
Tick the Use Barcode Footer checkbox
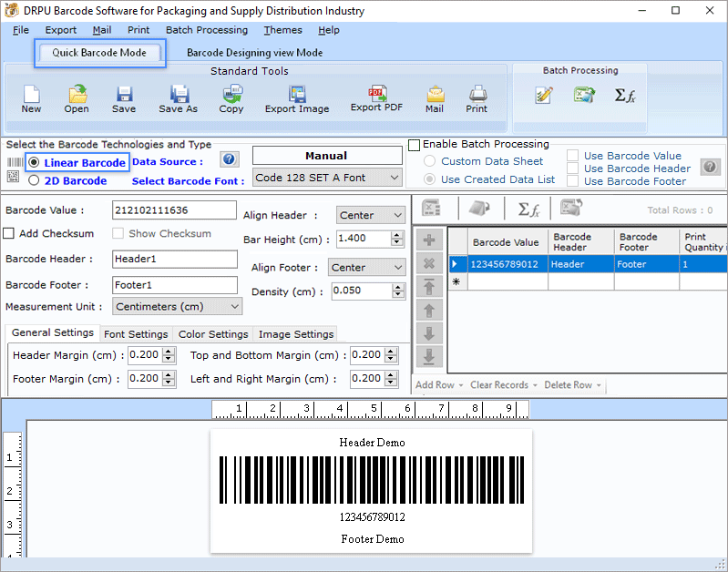[573, 181]
